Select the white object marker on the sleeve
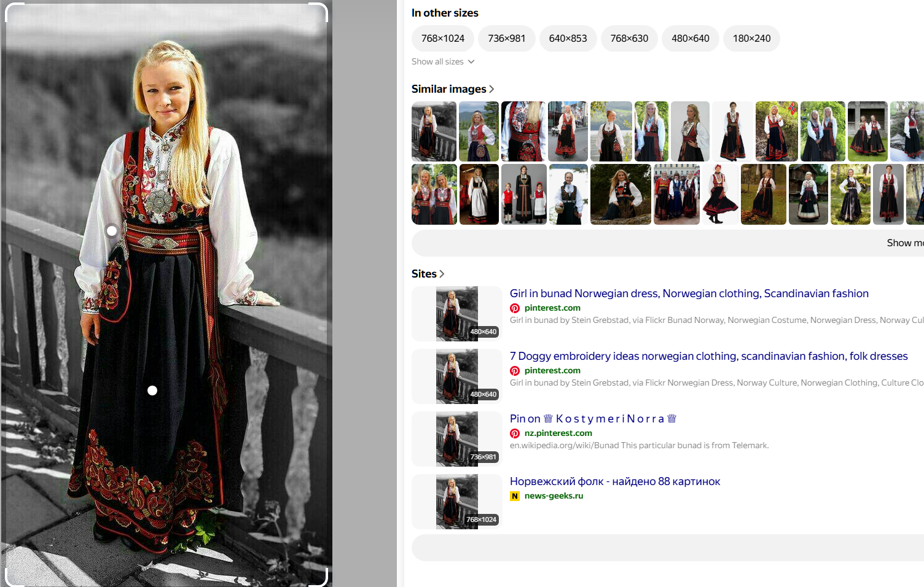 click(112, 231)
